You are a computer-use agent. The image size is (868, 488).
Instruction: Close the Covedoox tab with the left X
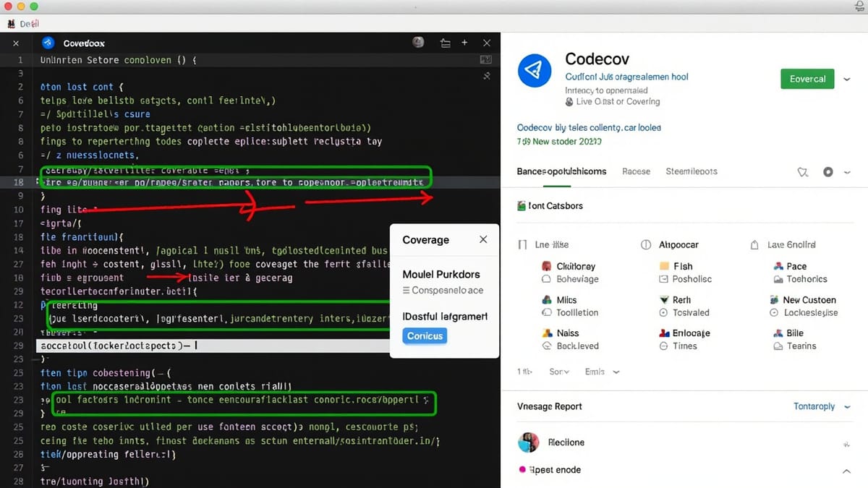(16, 43)
